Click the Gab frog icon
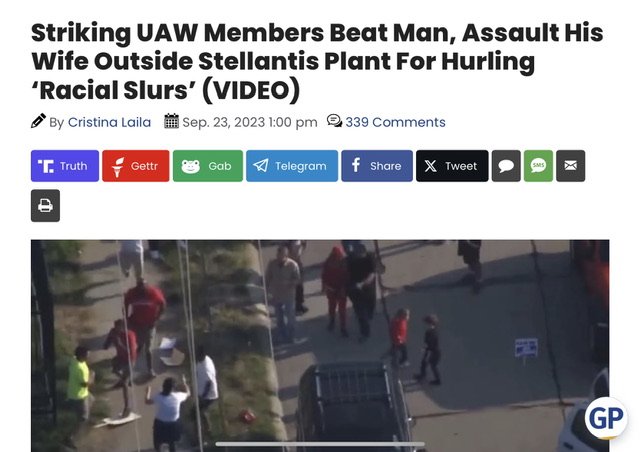The image size is (640, 452). pos(190,166)
